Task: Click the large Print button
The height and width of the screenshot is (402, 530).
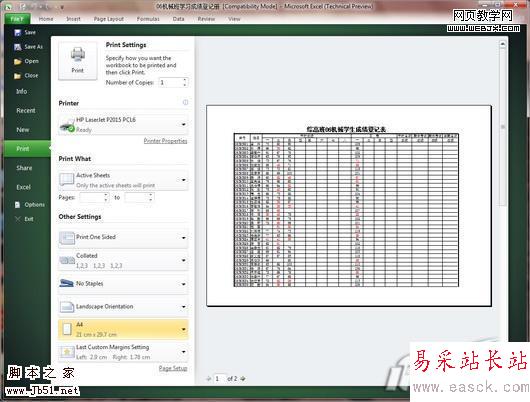Action: pyautogui.click(x=78, y=60)
